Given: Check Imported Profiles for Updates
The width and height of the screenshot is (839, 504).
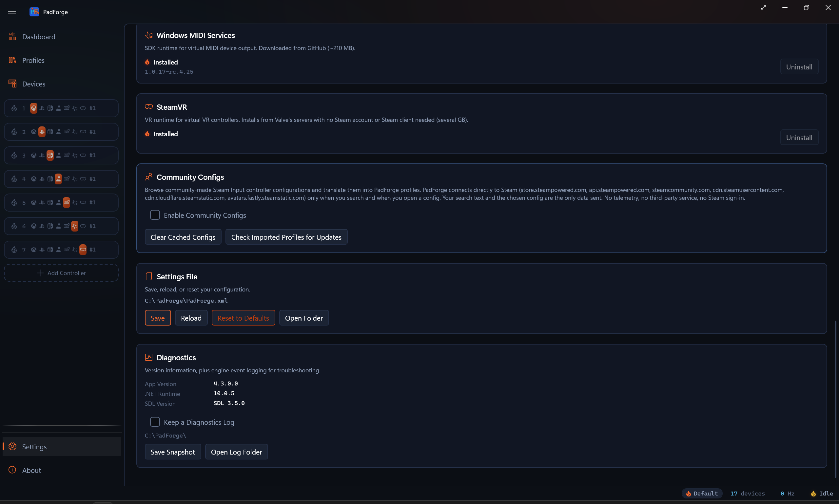Looking at the screenshot, I should click(286, 237).
